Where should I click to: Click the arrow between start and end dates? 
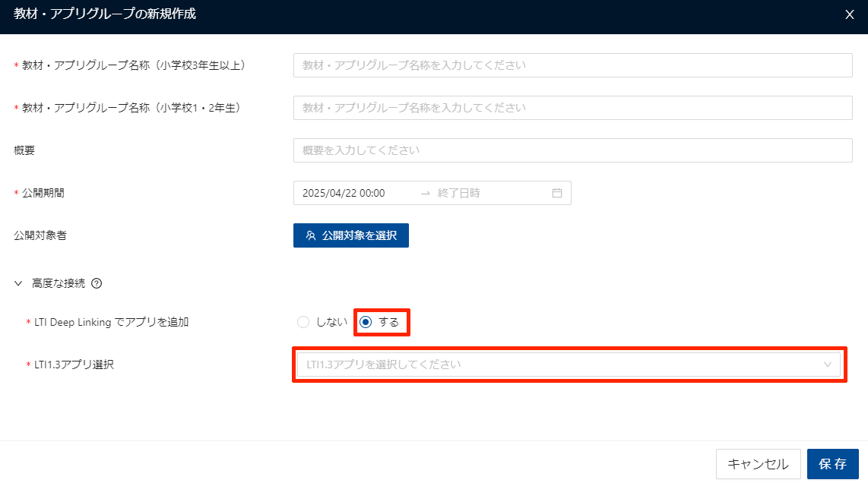click(x=425, y=193)
